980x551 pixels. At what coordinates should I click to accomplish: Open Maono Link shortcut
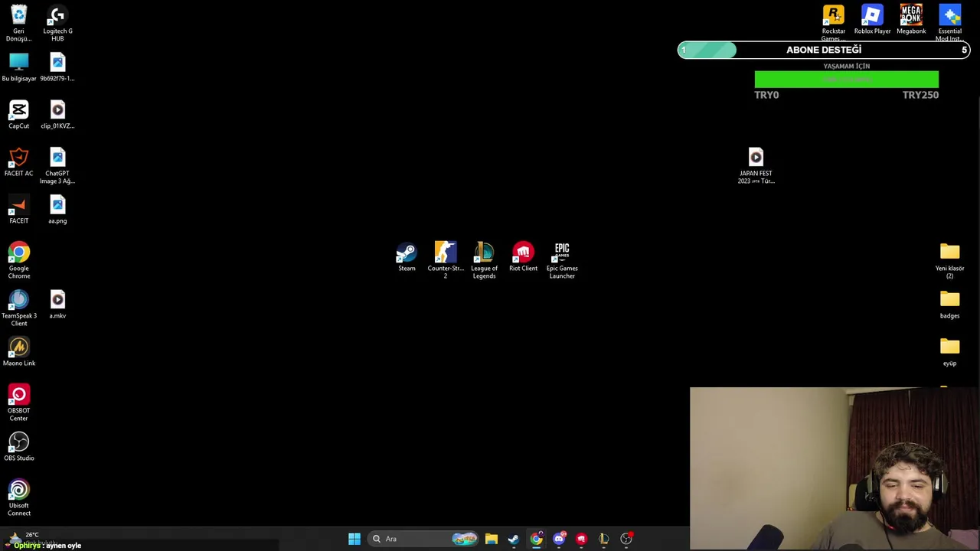coord(18,352)
